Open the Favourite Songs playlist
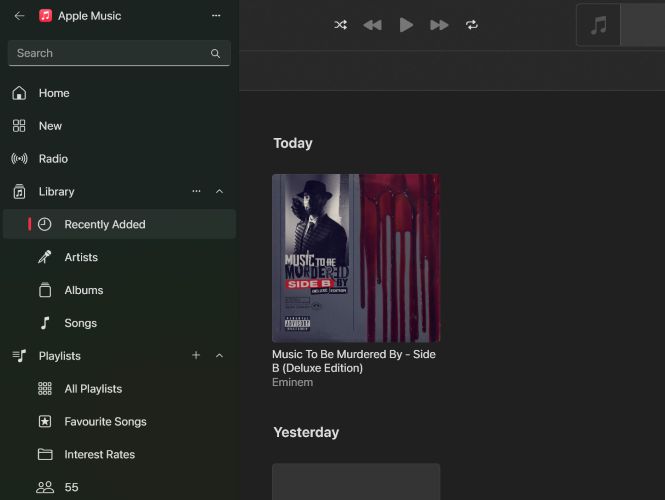Screen dimensions: 665x500 click(x=119, y=422)
